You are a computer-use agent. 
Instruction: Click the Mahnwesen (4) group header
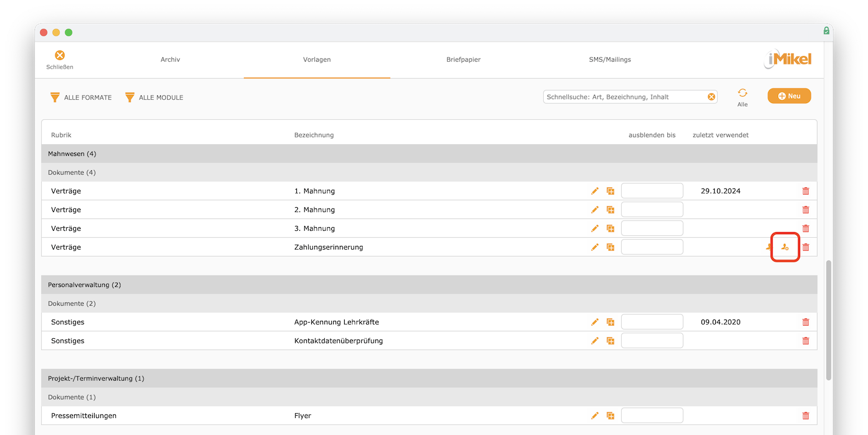(x=429, y=154)
